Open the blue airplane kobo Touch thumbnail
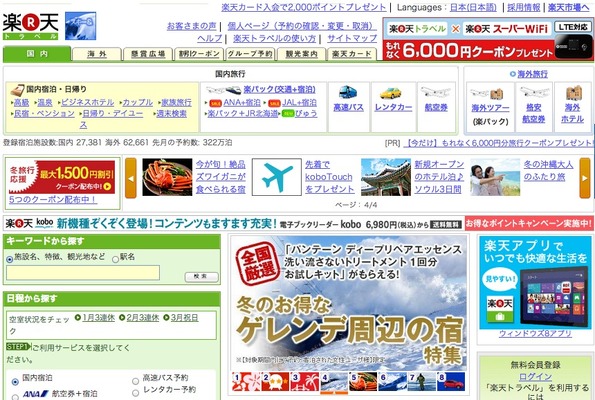595x400 pixels. (x=277, y=177)
